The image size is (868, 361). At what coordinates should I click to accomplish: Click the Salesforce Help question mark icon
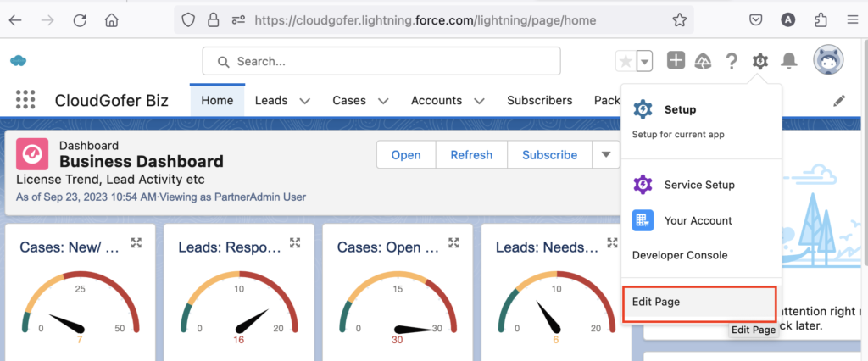731,61
